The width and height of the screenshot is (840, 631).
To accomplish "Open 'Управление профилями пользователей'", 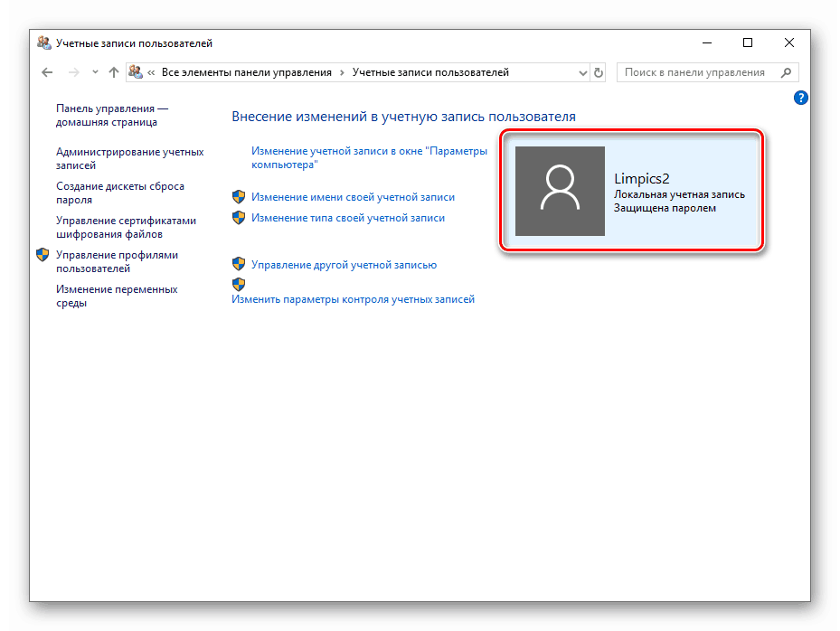I will (x=117, y=261).
